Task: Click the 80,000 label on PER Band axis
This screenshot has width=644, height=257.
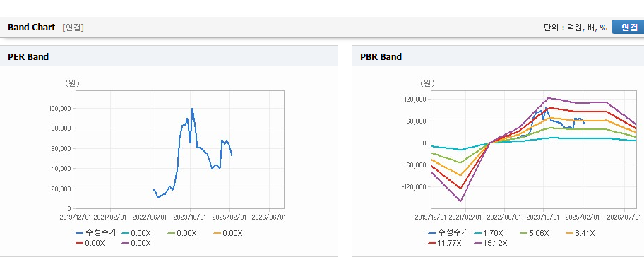Action: 61,128
